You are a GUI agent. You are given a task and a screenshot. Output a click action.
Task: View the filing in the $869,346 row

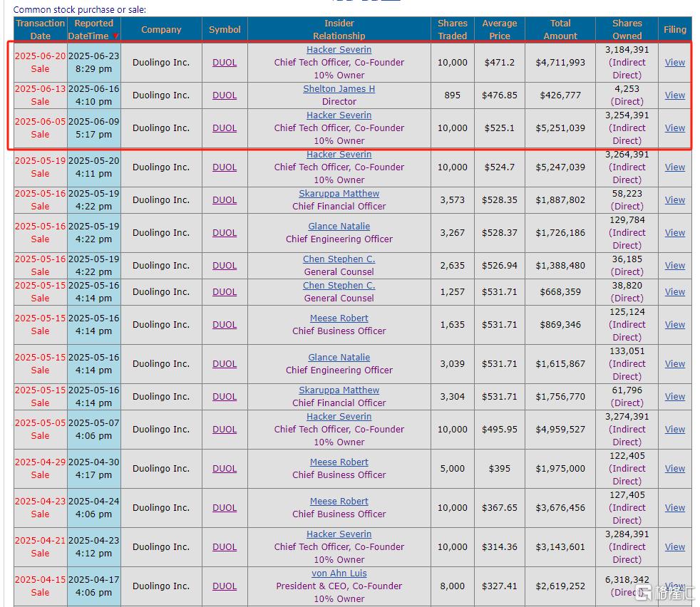click(674, 325)
